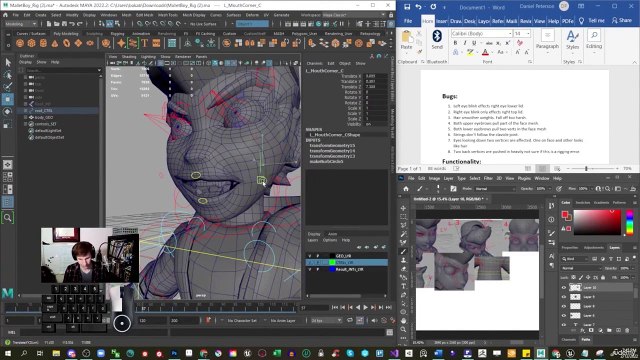Toggle V visibility of GEO_LYR display layer

[309, 256]
